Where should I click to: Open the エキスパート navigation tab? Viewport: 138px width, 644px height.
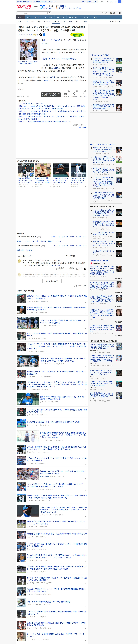click(48, 17)
